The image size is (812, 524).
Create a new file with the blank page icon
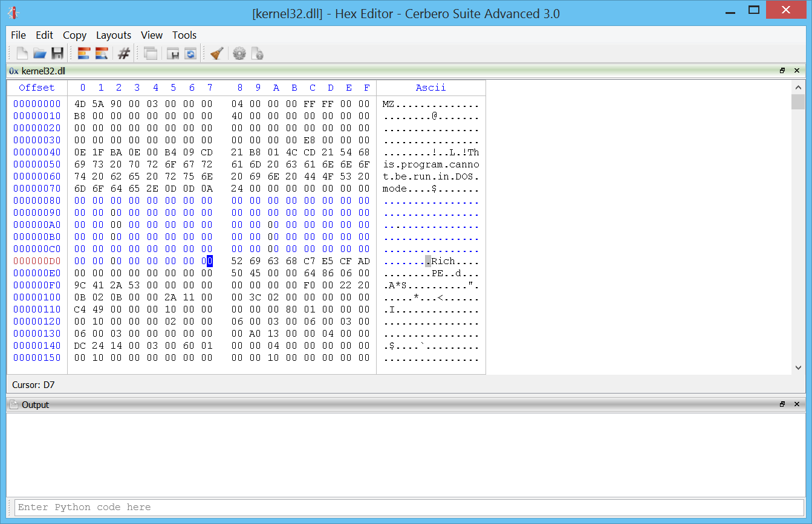click(x=22, y=54)
